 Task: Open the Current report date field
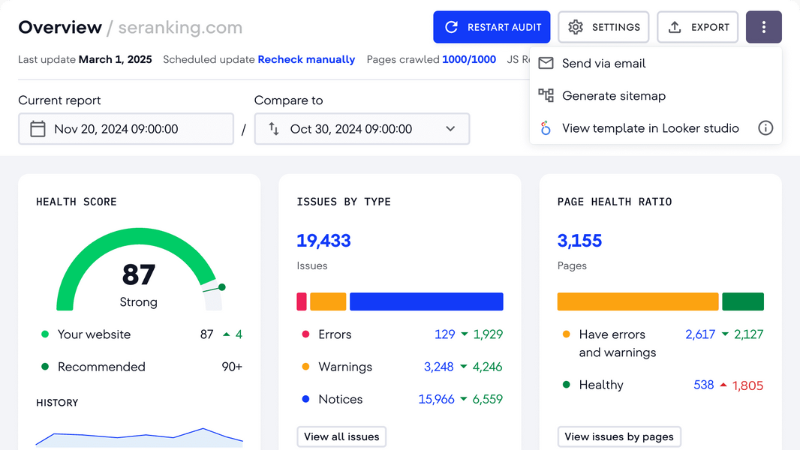[x=126, y=129]
